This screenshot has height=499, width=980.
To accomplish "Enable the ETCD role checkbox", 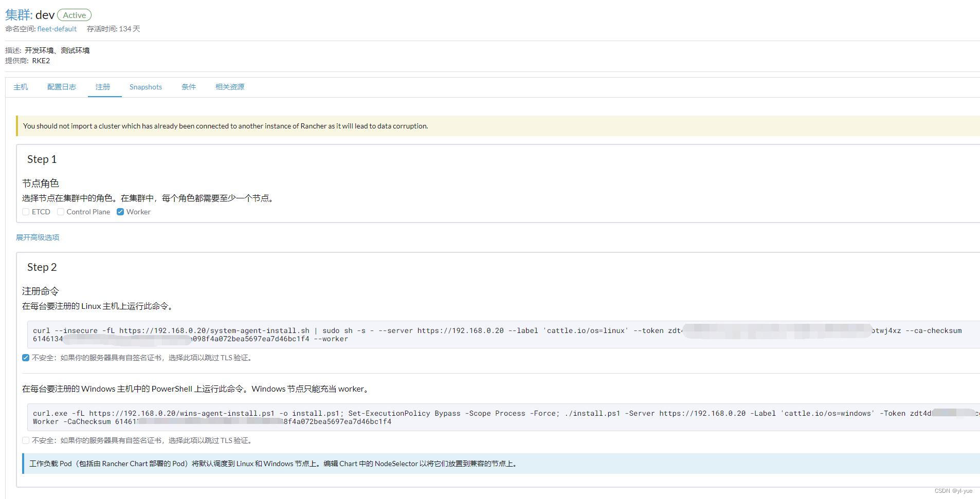I will coord(26,212).
